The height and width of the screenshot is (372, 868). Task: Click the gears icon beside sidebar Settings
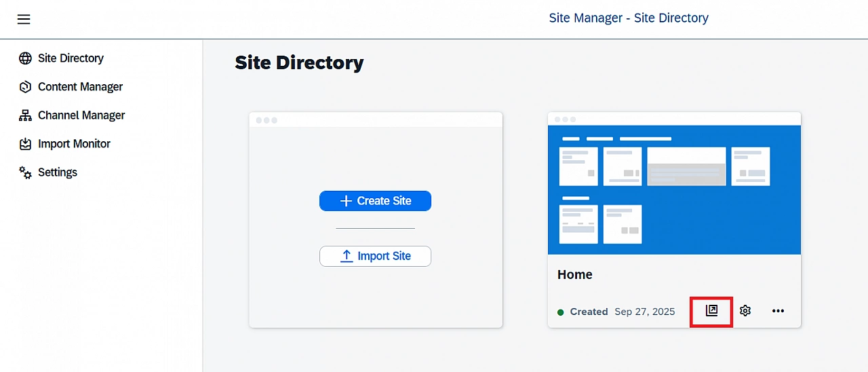point(25,172)
